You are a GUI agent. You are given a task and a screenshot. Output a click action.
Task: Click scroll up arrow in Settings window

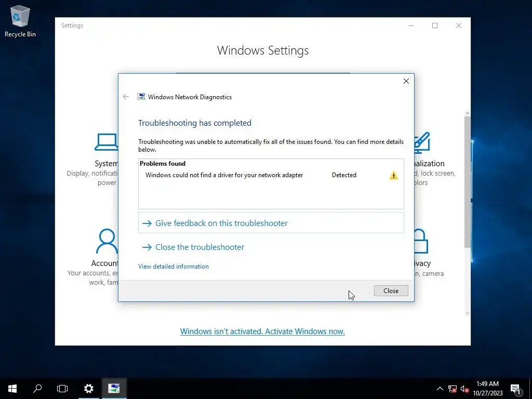pos(467,113)
